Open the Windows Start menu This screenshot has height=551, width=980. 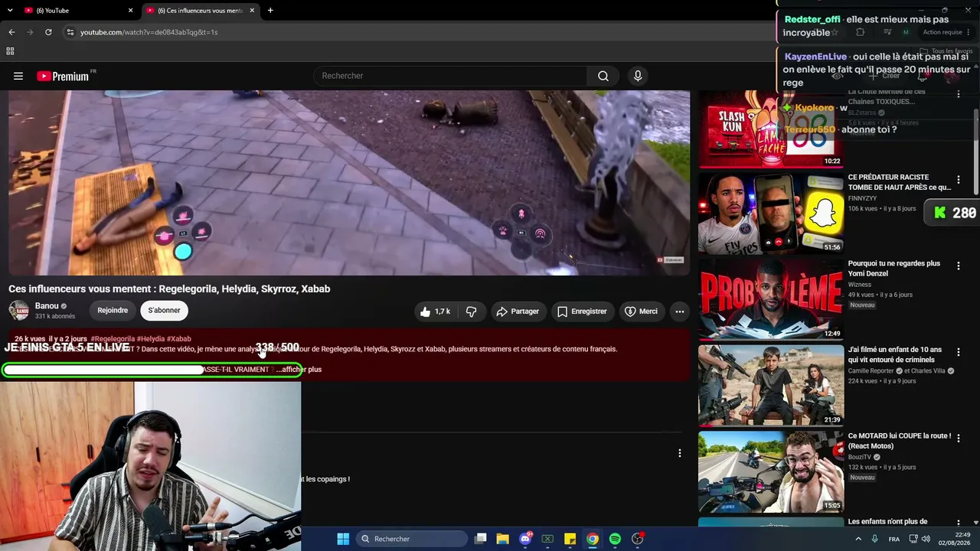coord(343,539)
